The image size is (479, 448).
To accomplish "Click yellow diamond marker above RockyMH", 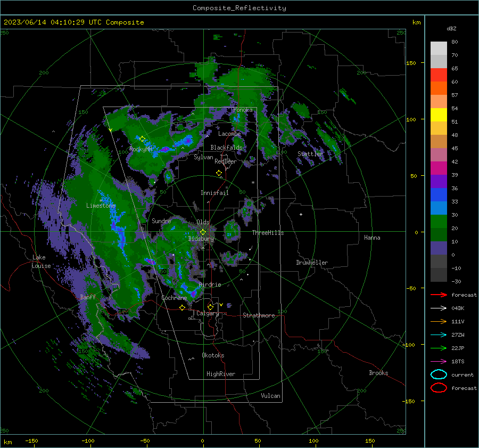I will (x=142, y=139).
